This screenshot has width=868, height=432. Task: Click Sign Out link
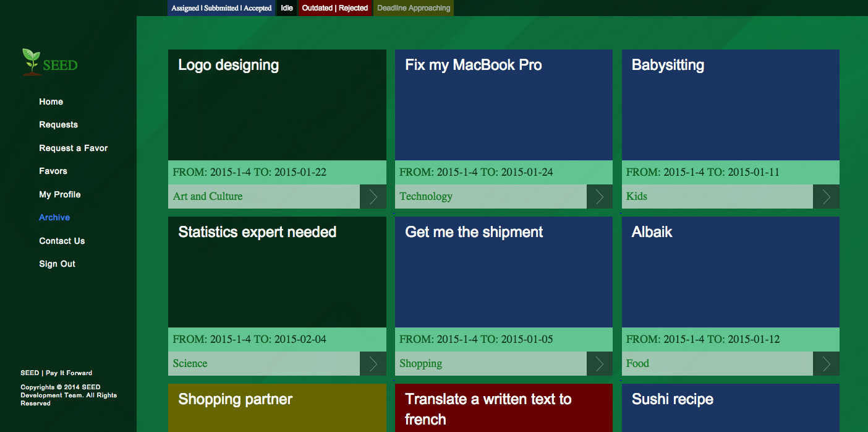click(57, 264)
